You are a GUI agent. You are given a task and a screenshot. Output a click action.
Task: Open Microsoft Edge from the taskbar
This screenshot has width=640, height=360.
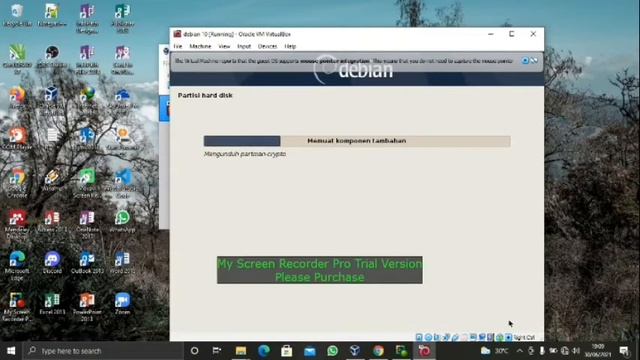click(x=264, y=351)
